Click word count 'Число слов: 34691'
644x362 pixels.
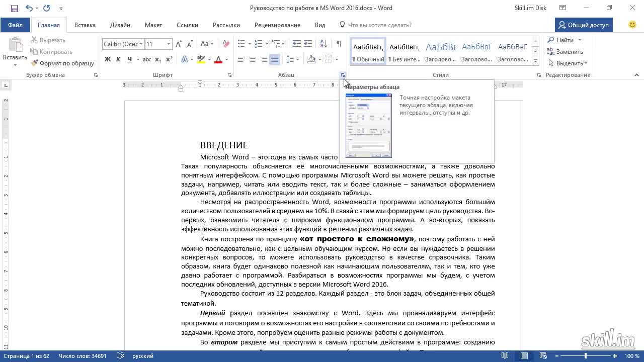[x=83, y=356]
